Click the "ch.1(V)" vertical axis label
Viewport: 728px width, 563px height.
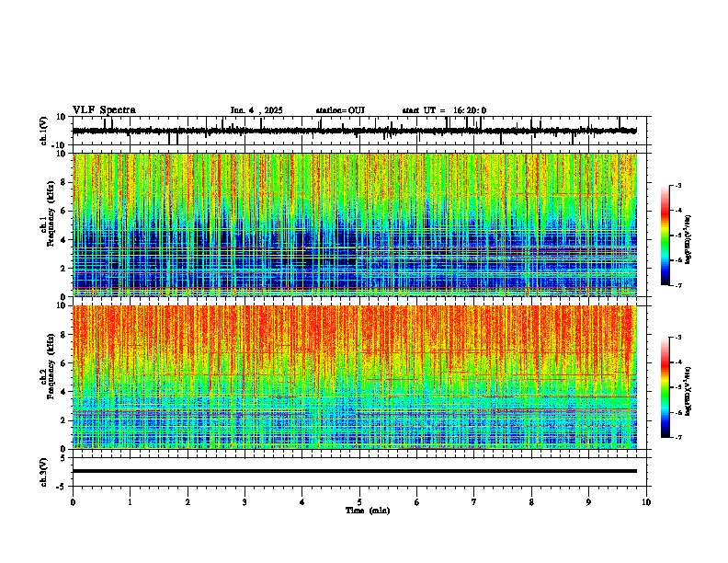coord(44,131)
